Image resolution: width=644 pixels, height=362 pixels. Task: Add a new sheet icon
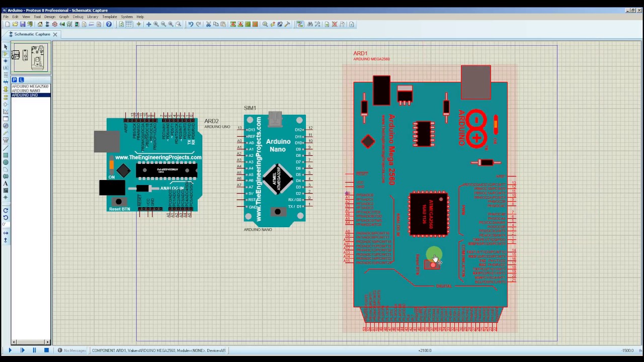point(327,24)
